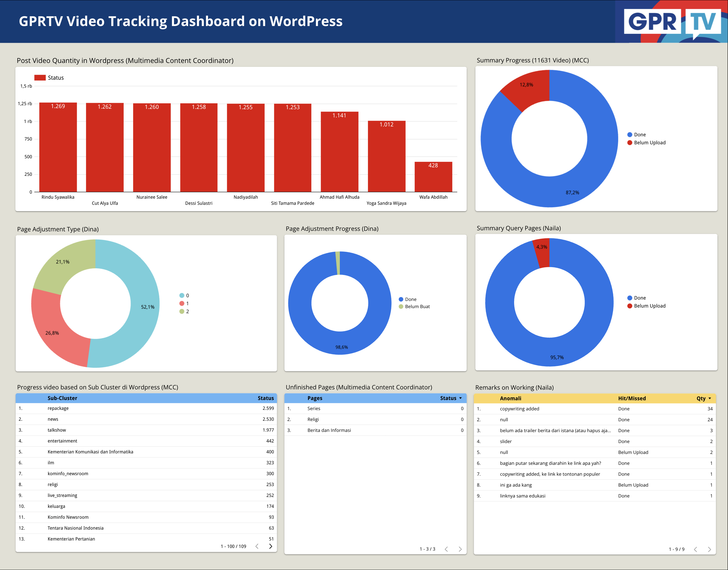Open Qty sort arrow in Remarks header
728x570 pixels.
710,398
